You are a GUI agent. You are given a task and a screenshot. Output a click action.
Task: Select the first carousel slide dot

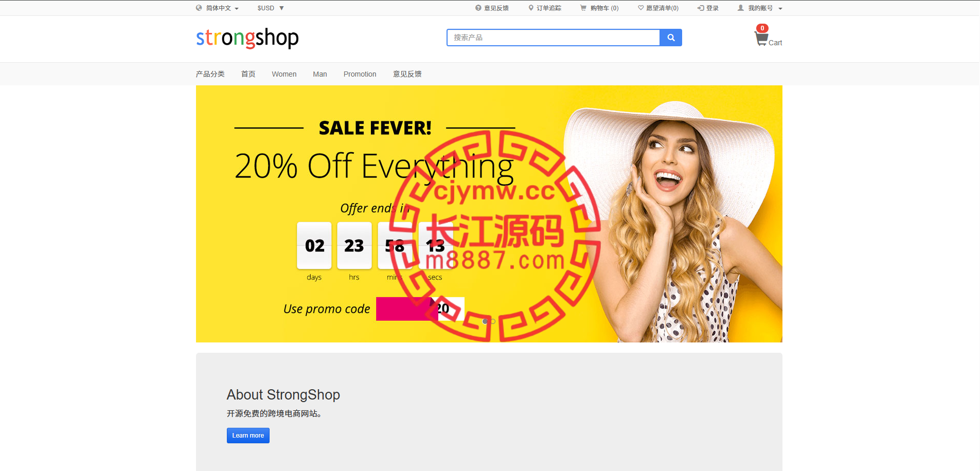pyautogui.click(x=485, y=321)
